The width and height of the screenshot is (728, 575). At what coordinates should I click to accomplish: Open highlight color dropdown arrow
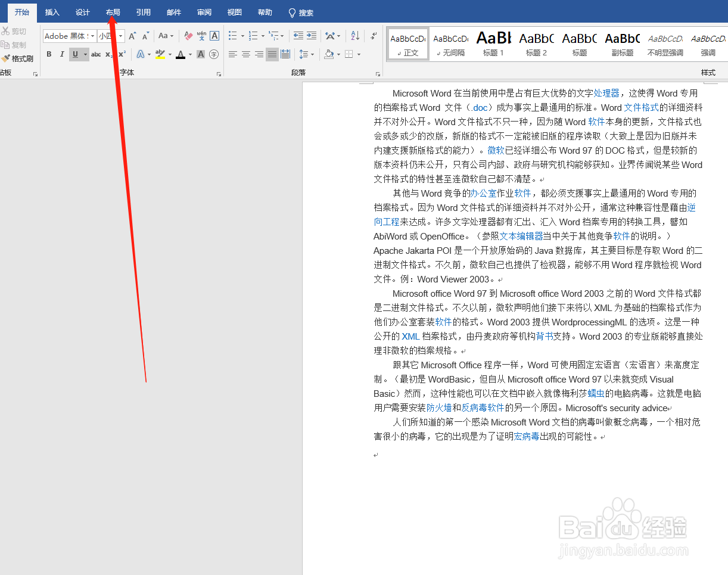(170, 55)
